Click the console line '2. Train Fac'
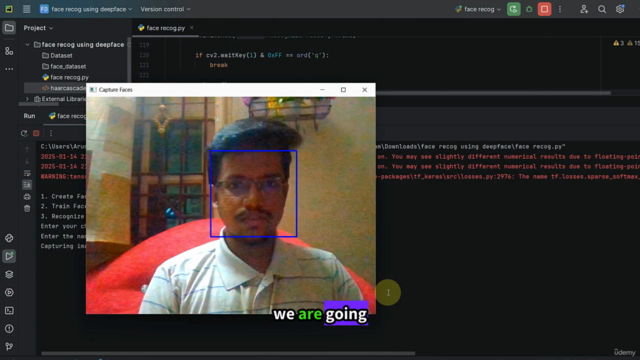The height and width of the screenshot is (360, 640). tap(63, 206)
